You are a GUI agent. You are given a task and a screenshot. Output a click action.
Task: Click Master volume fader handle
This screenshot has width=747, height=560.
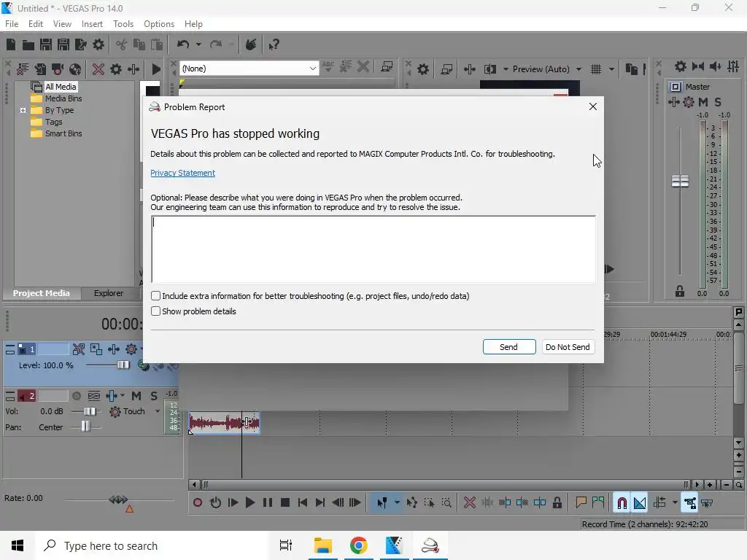tap(680, 181)
